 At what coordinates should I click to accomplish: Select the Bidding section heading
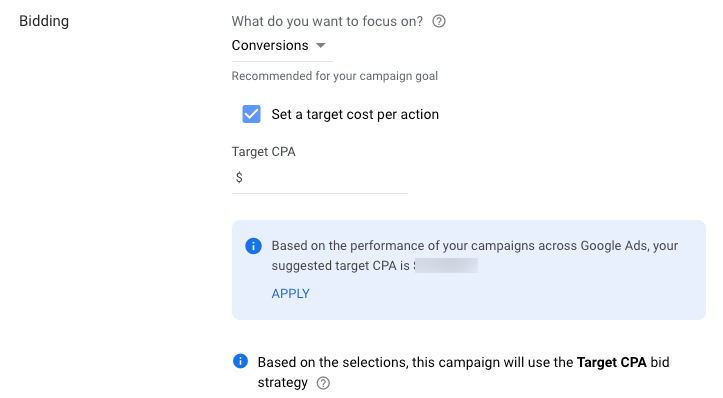point(44,21)
